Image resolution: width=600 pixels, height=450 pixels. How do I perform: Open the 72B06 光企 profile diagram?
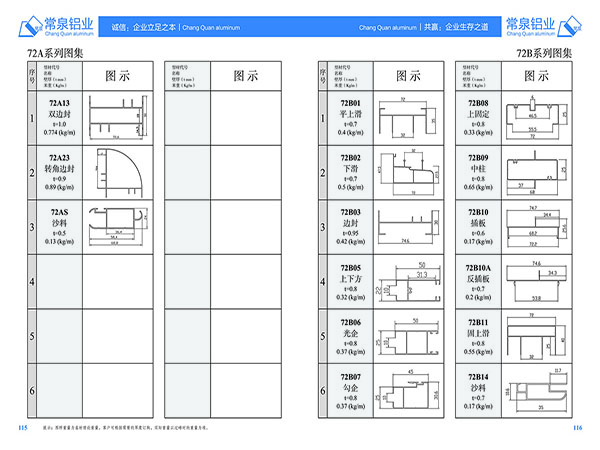pos(408,337)
